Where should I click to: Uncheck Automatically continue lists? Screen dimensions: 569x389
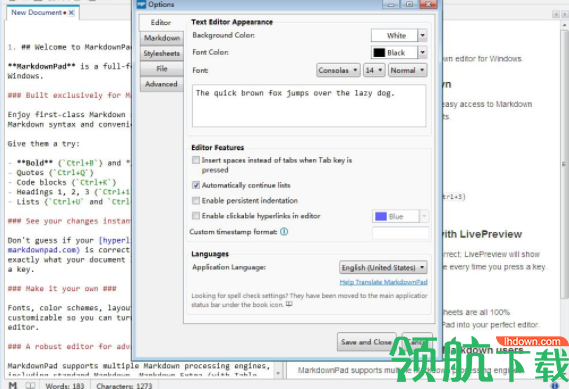(x=196, y=185)
